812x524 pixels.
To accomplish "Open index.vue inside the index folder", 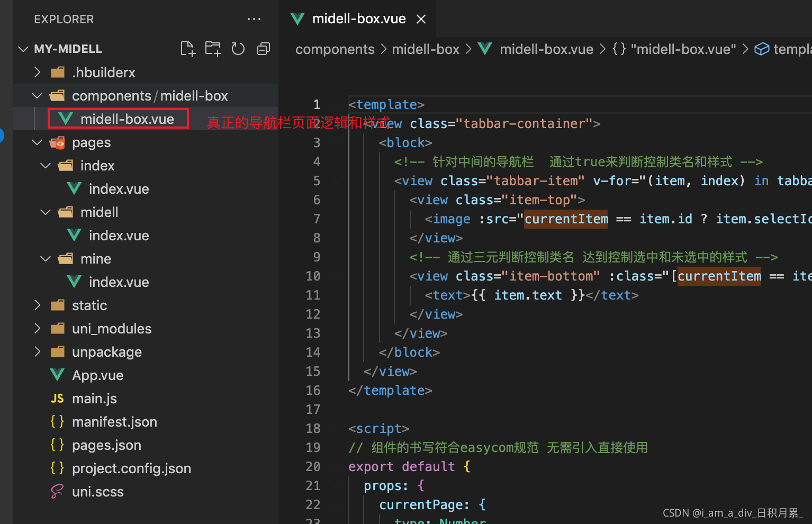I will tap(119, 189).
